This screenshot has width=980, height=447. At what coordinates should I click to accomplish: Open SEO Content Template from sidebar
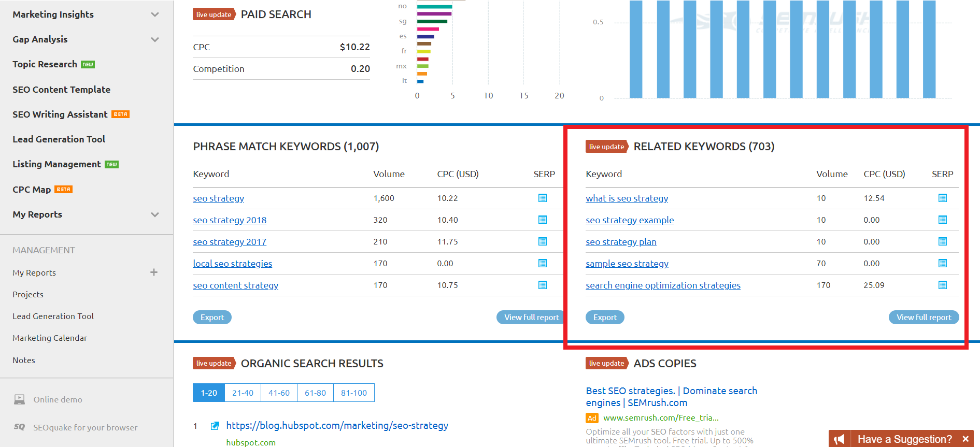tap(62, 90)
